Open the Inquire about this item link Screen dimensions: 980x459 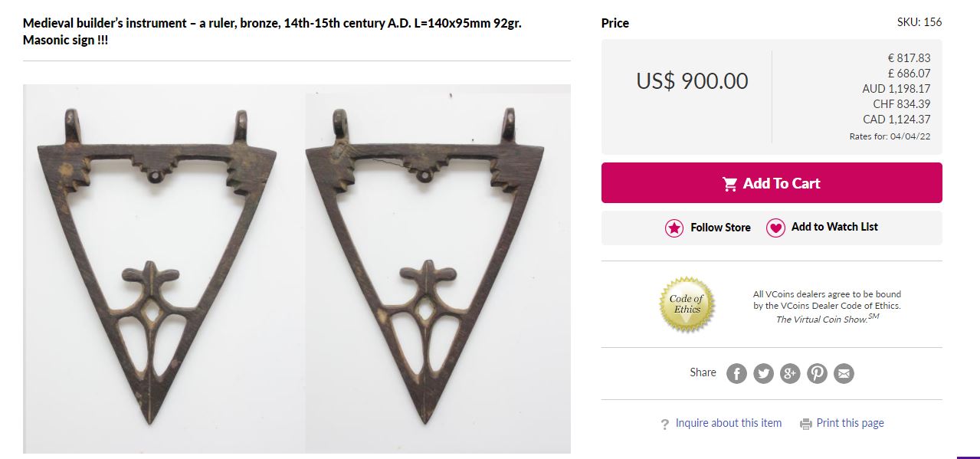tap(728, 423)
